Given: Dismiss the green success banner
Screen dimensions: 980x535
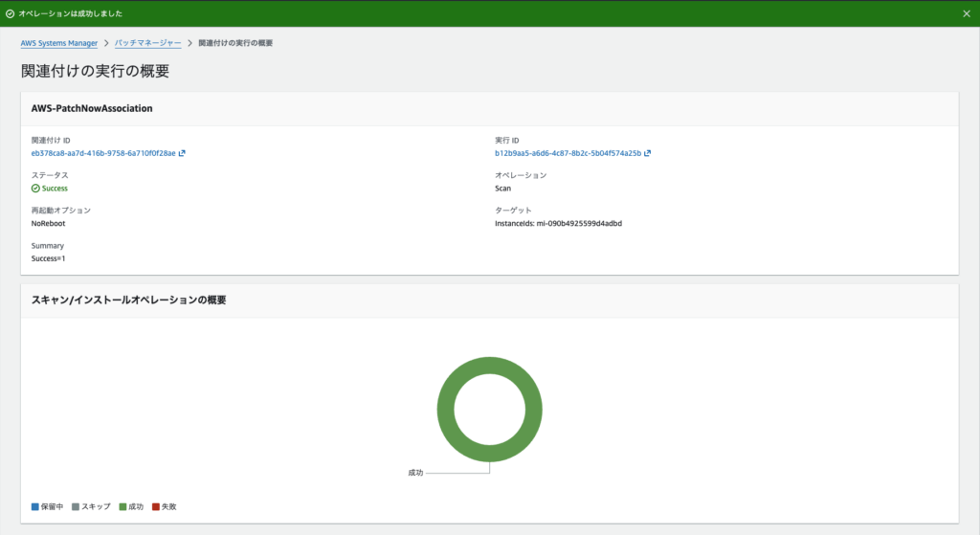Looking at the screenshot, I should pos(967,13).
